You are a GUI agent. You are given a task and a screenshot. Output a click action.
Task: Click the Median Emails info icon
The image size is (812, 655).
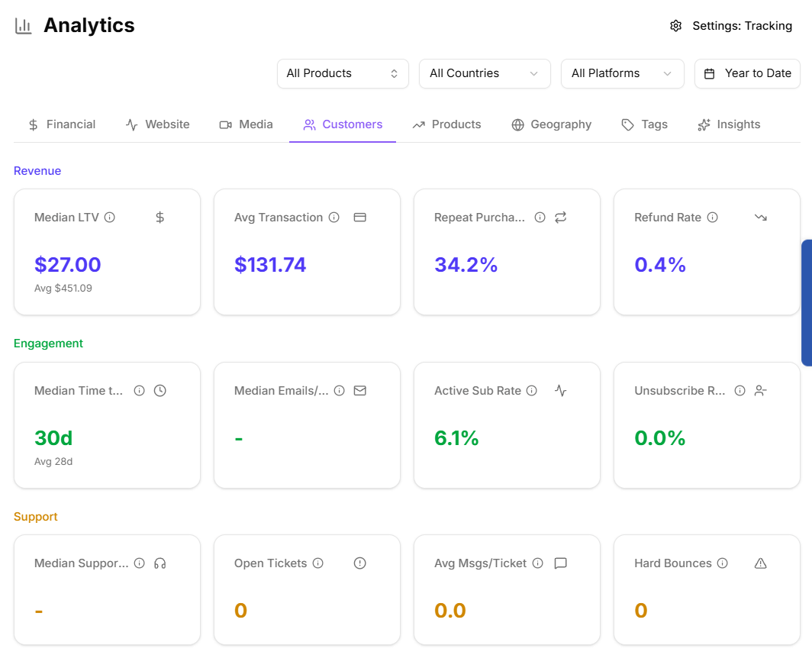click(339, 391)
